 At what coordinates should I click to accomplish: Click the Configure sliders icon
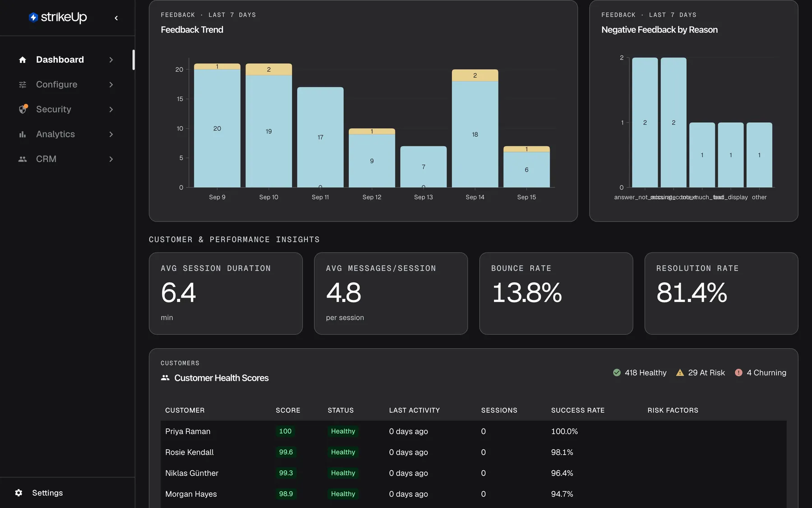(23, 84)
